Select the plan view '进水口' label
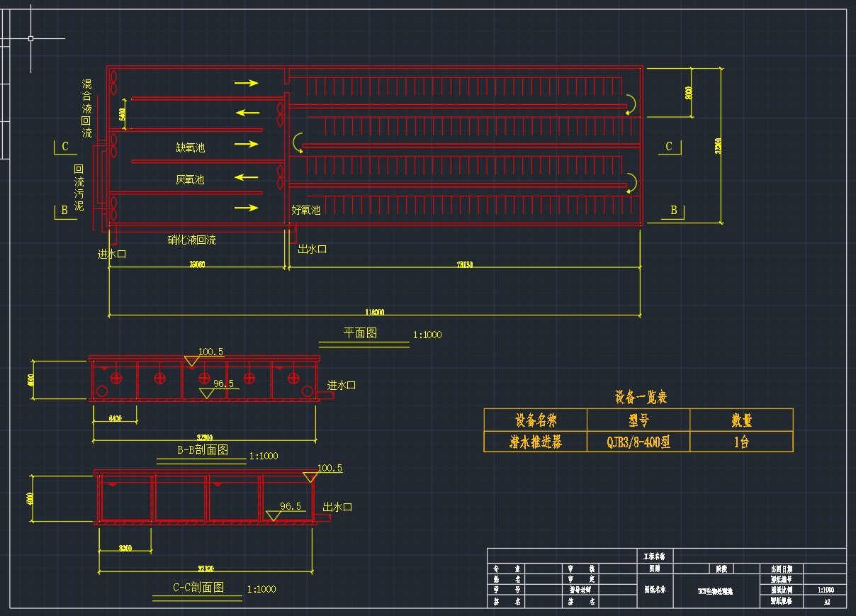Image resolution: width=856 pixels, height=616 pixels. point(112,254)
